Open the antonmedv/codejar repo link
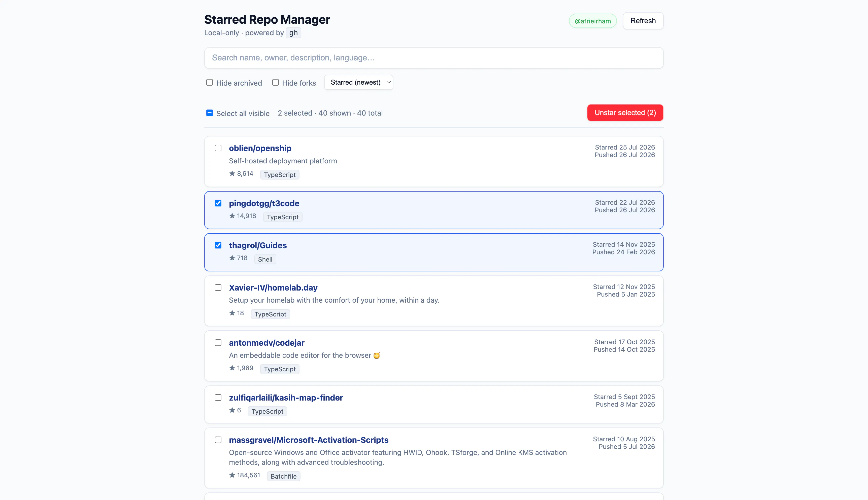868x500 pixels. point(266,343)
